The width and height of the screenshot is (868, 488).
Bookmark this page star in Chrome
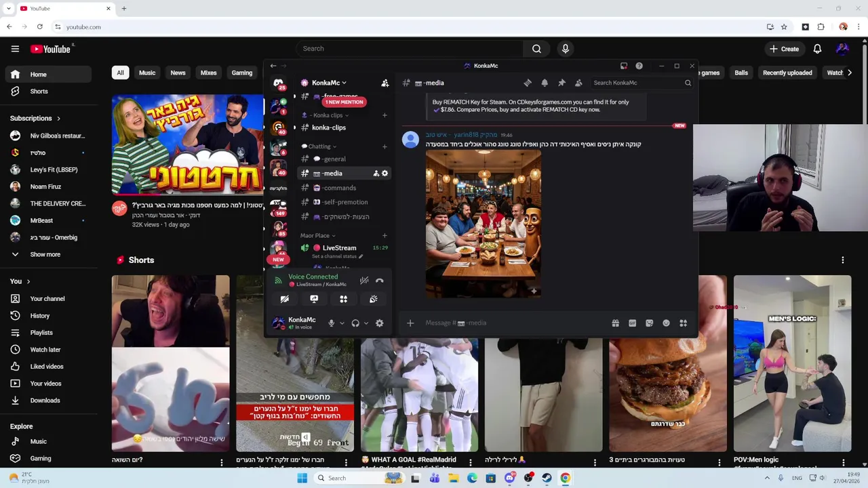[x=784, y=27]
